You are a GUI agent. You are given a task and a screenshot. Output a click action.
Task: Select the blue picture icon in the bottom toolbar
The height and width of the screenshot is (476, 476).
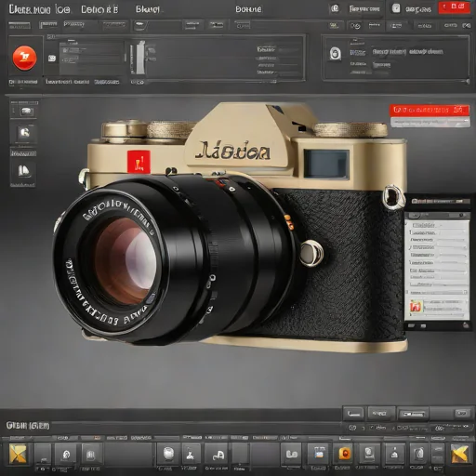point(319,454)
